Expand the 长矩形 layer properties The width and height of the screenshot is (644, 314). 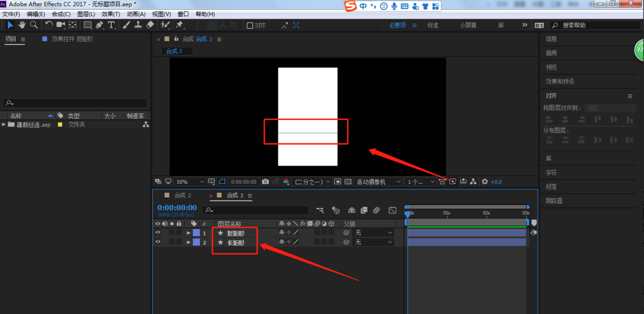[188, 243]
